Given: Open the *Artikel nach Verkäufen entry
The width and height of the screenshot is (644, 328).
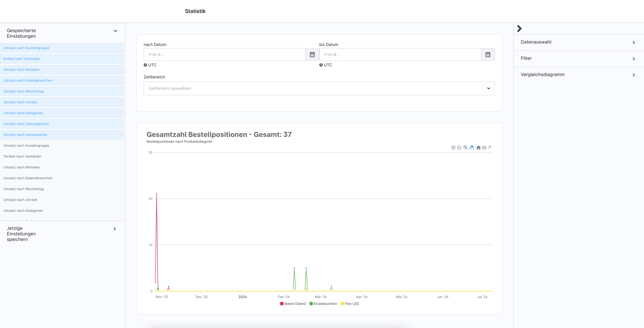Looking at the screenshot, I should (x=62, y=156).
